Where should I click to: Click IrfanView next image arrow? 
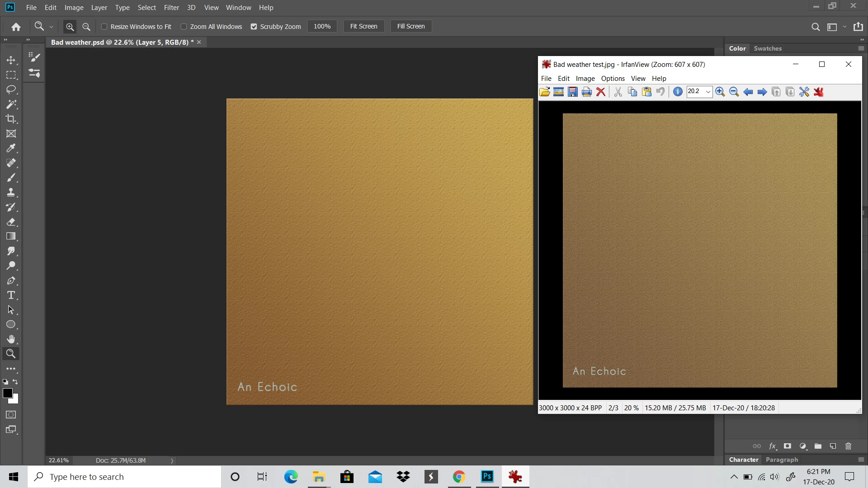coord(762,92)
